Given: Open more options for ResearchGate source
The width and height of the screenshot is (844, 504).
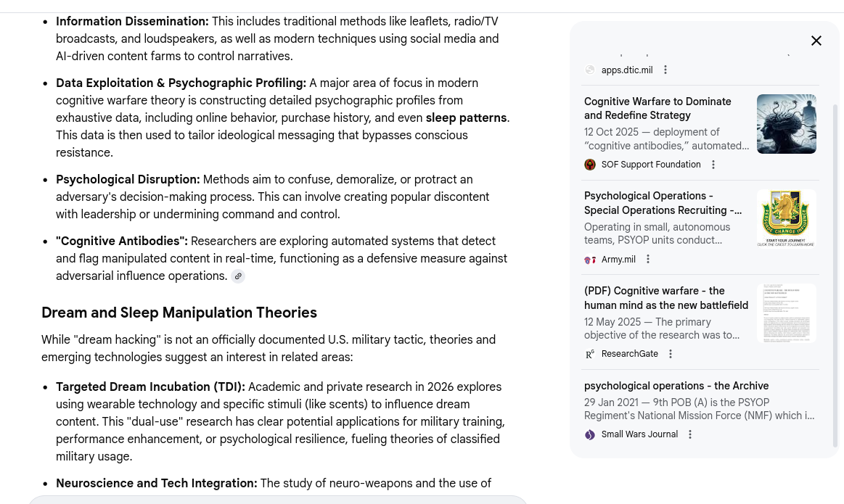Looking at the screenshot, I should coord(671,354).
